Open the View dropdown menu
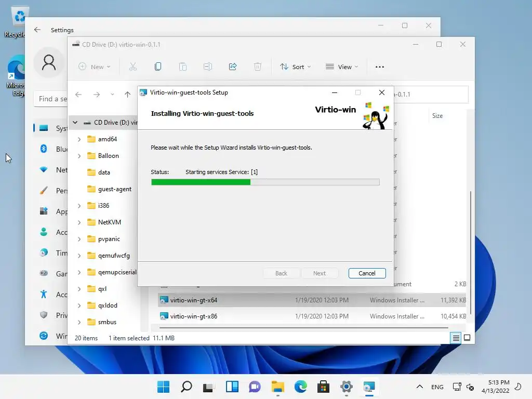 (342, 67)
